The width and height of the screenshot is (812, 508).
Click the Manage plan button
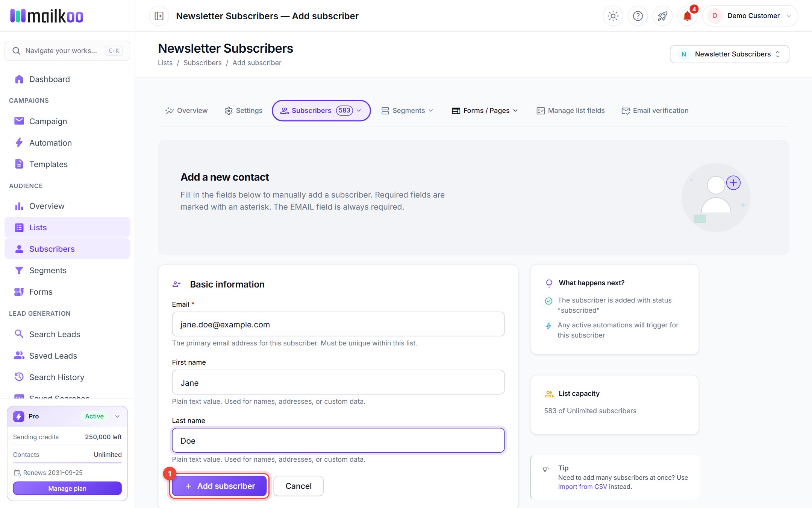pyautogui.click(x=67, y=488)
